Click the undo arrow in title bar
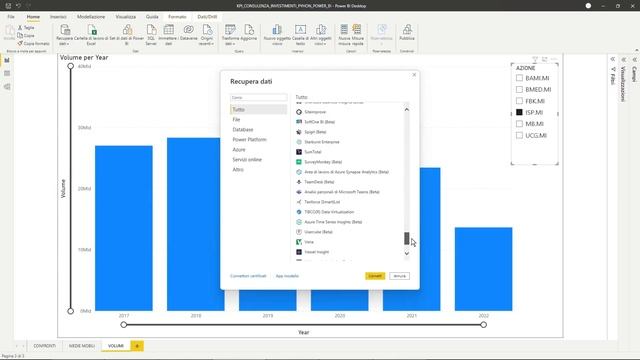Viewport: 640px width, 360px height. [x=18, y=6]
